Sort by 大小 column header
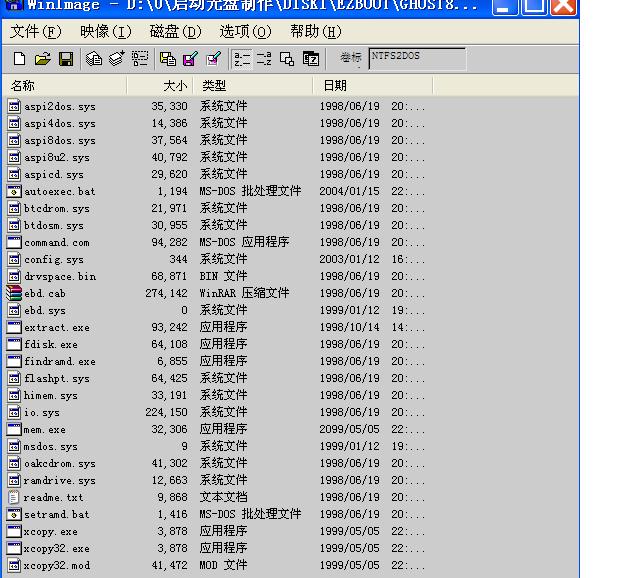 click(160, 86)
